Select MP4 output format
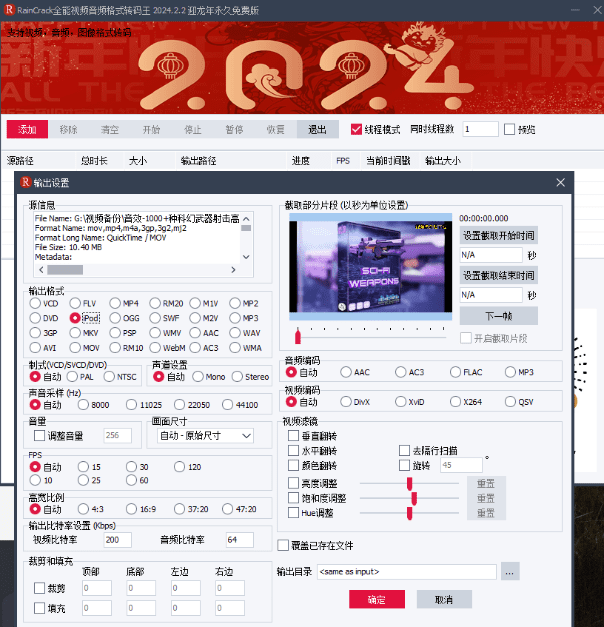604x627 pixels. 115,303
